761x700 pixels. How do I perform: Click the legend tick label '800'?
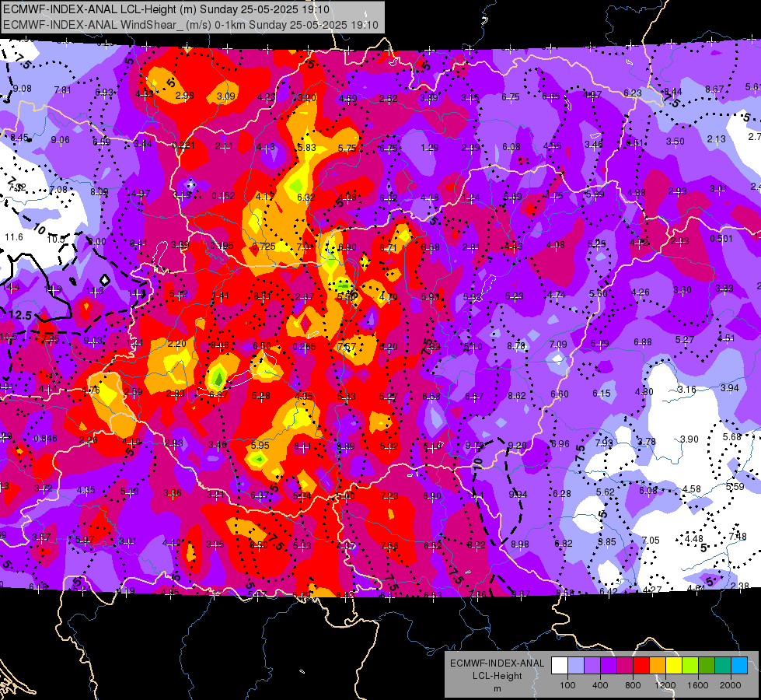[633, 685]
